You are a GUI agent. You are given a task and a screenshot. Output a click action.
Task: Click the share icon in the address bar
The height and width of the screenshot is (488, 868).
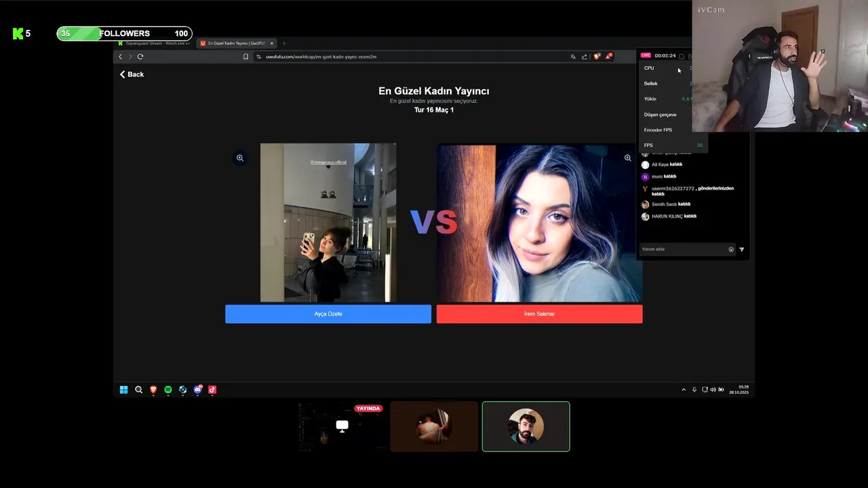(x=585, y=57)
